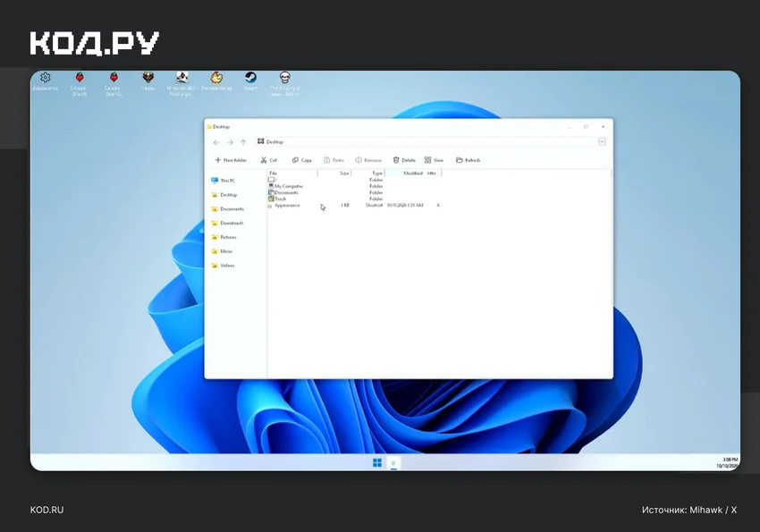Sort by the File column header
Viewport: 760px width, 532px height.
(x=292, y=173)
